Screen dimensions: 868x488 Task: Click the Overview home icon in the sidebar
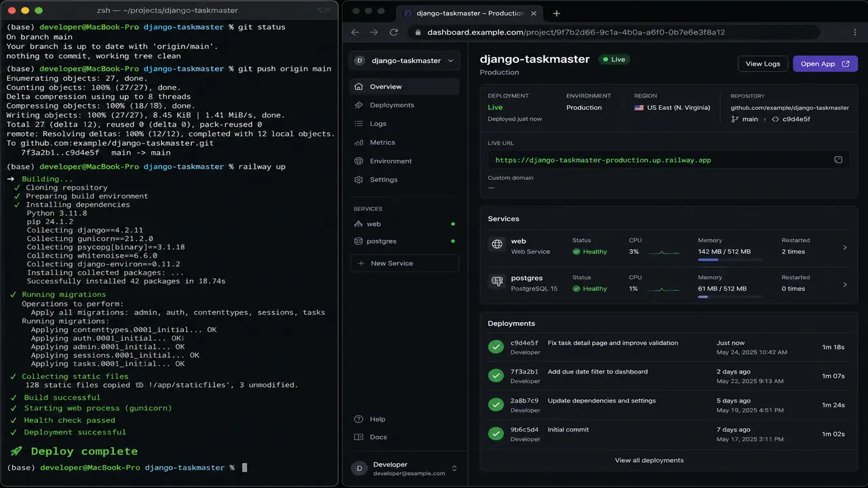click(x=359, y=87)
